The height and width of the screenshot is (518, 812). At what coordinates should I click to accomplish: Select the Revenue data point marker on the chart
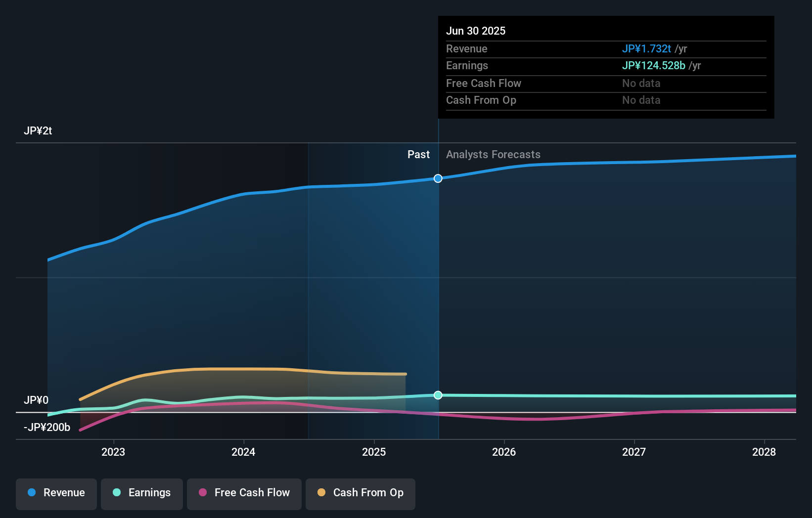437,178
